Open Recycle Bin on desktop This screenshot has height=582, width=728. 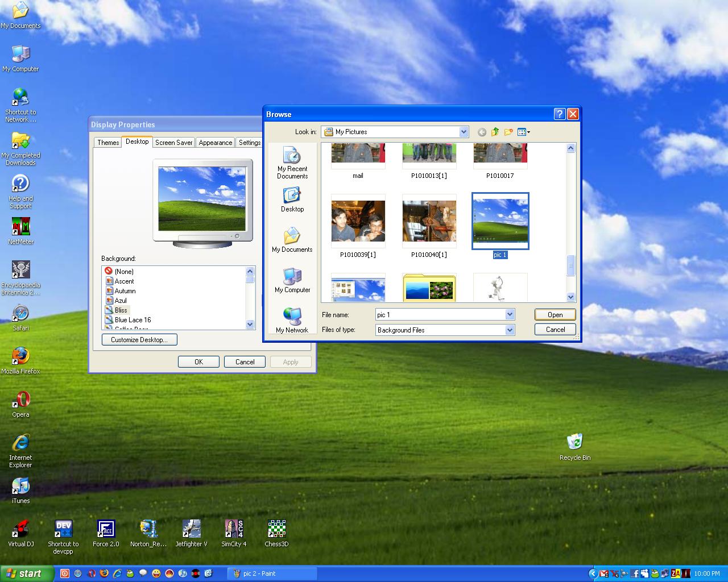pyautogui.click(x=575, y=447)
